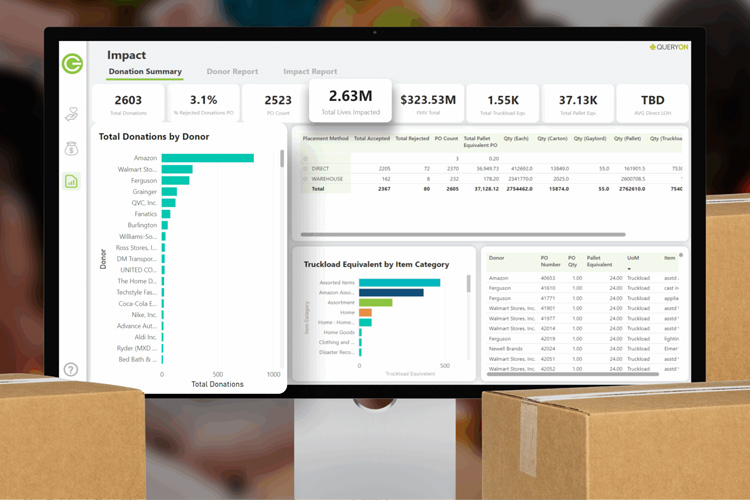Viewport: 750px width, 500px height.
Task: Switch to the Donation Summary tab
Action: pos(145,71)
